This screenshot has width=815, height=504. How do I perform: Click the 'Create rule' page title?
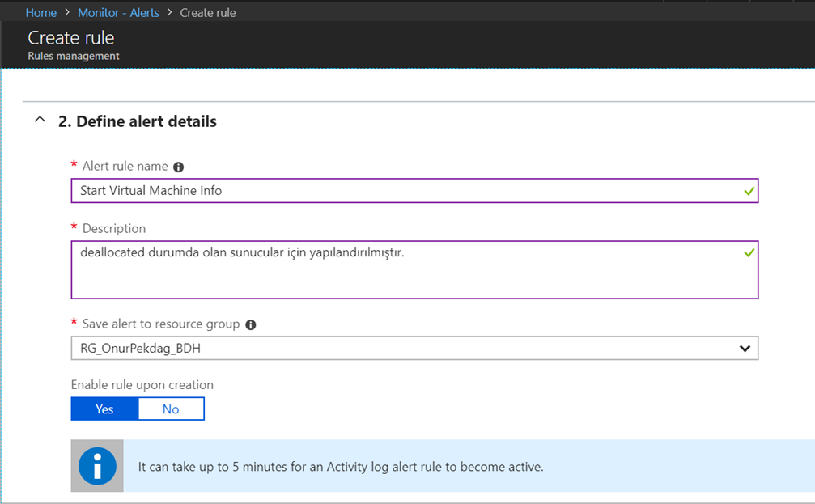point(70,37)
